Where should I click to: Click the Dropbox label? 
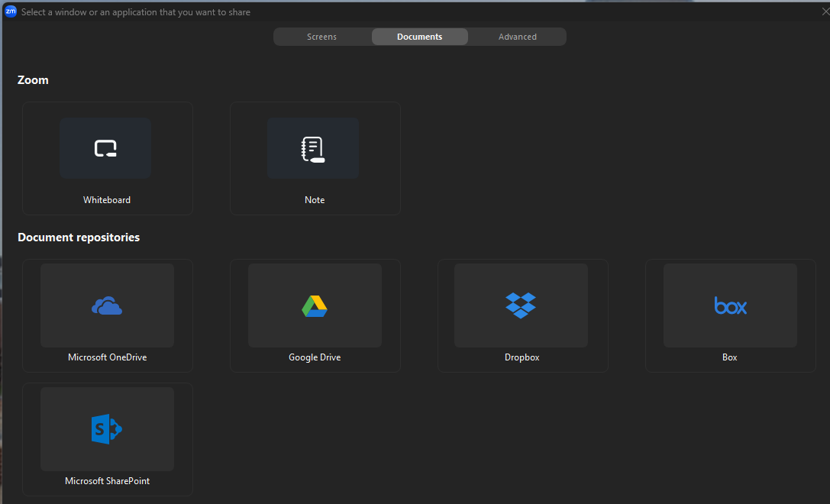click(x=522, y=357)
